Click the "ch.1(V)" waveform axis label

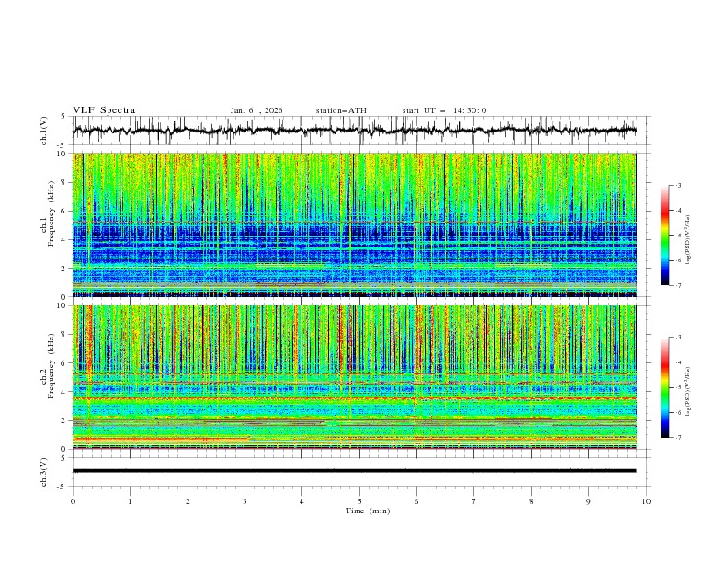[x=43, y=131]
